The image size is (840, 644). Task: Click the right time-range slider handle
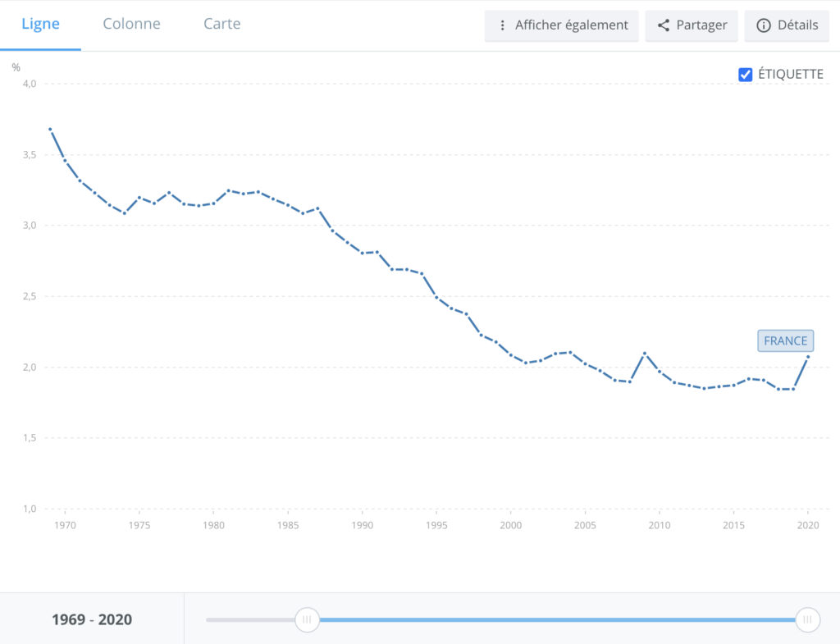(808, 619)
